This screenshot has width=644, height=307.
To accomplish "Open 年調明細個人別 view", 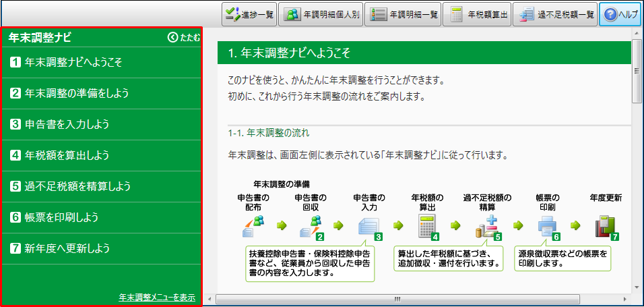I will 320,14.
